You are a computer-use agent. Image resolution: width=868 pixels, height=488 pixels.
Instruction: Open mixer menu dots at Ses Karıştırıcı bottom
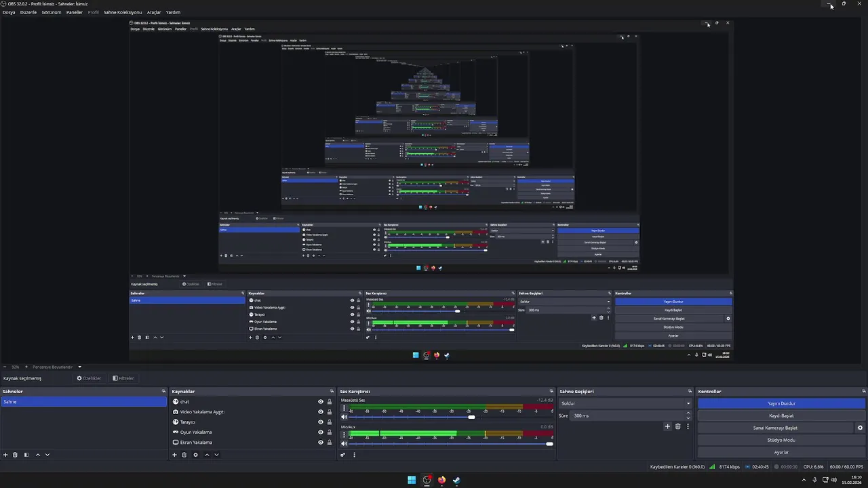(354, 455)
